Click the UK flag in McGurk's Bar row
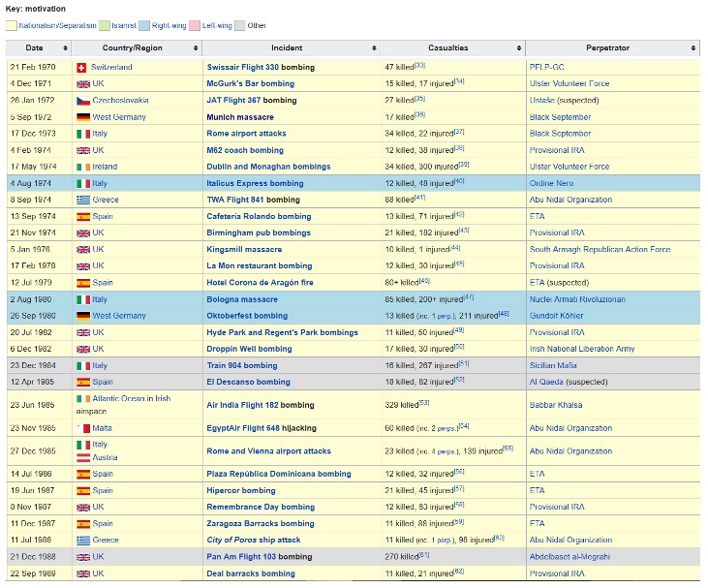Viewport: 708px width, 588px height. [x=83, y=84]
